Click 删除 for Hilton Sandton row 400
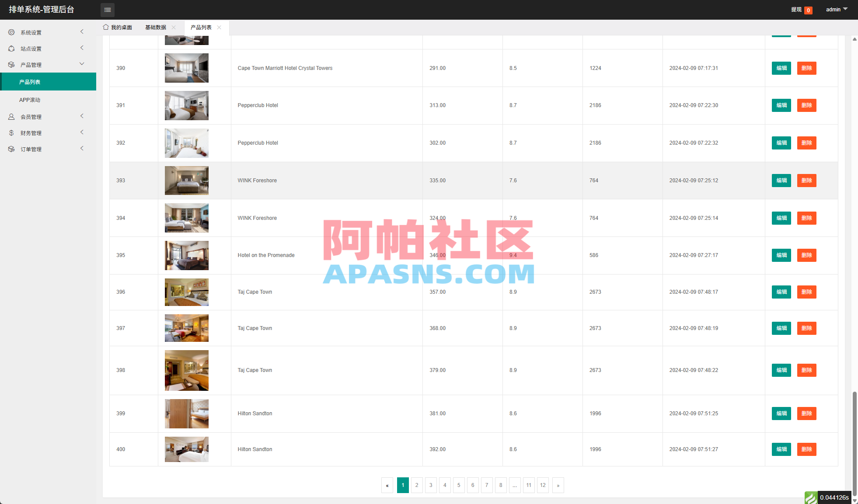 [x=806, y=449]
